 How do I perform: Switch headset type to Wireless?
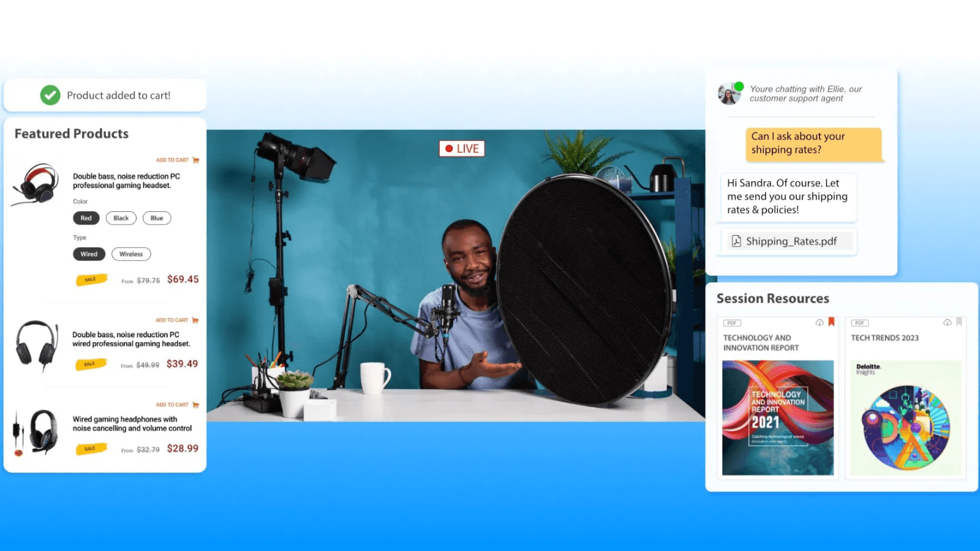click(131, 254)
